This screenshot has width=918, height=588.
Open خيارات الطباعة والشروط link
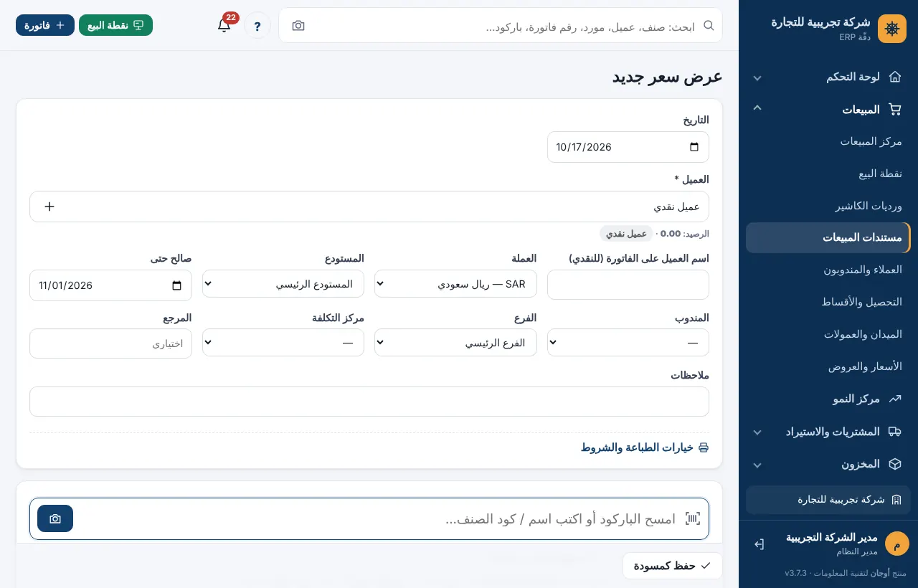pos(645,447)
